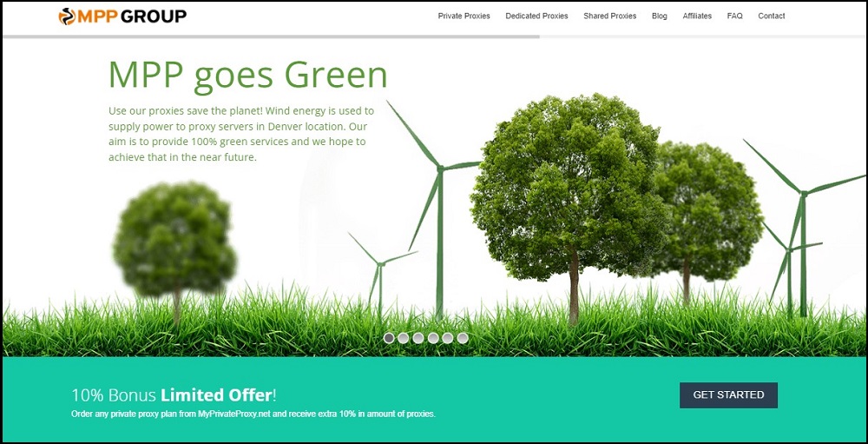The width and height of the screenshot is (868, 444).
Task: Select the sixth slider dot
Action: point(463,338)
